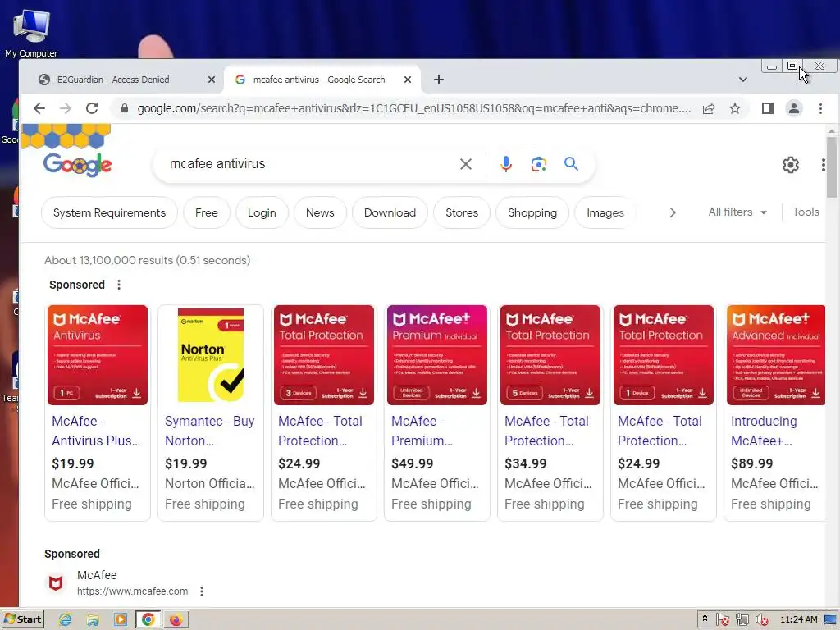Select the Download filter chip
The height and width of the screenshot is (630, 840).
click(x=390, y=212)
